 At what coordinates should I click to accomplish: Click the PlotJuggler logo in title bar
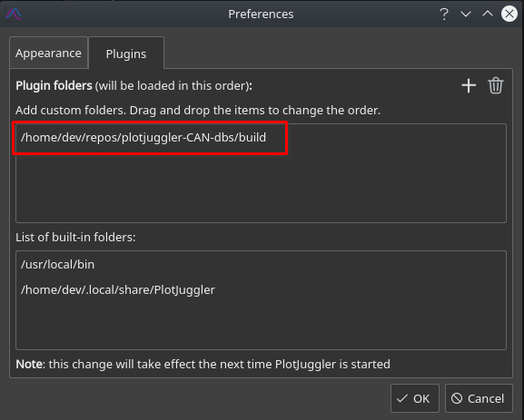pyautogui.click(x=14, y=15)
